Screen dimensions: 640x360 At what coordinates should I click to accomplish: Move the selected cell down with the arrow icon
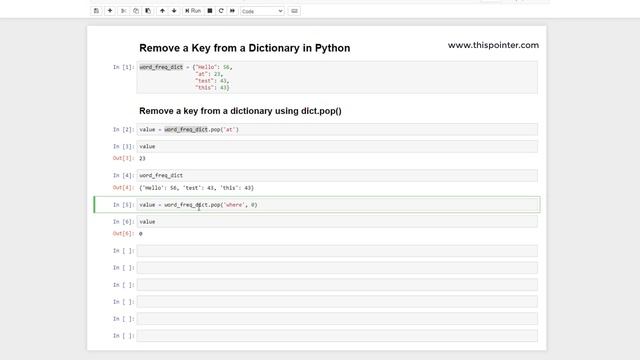point(174,11)
